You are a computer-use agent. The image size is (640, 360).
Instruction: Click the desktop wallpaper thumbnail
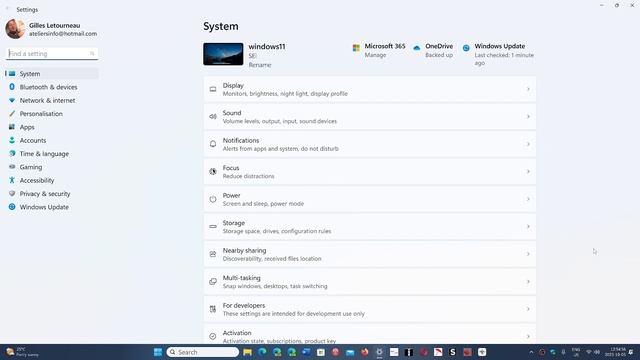coord(223,54)
